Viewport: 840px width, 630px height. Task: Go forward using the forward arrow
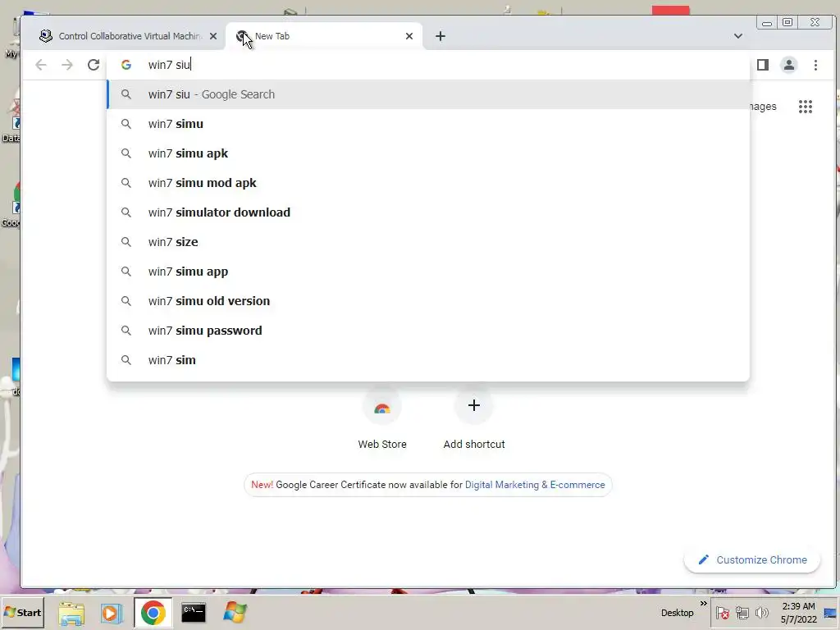67,65
